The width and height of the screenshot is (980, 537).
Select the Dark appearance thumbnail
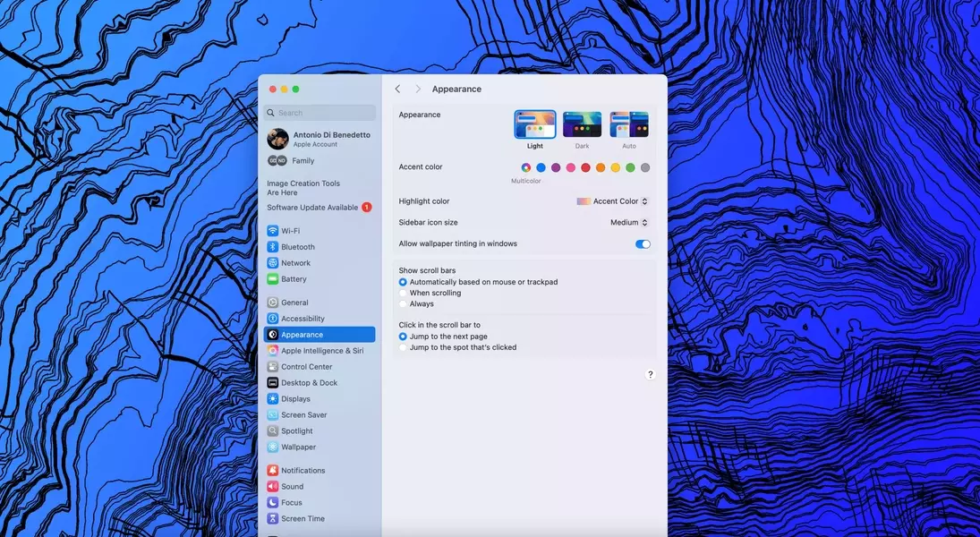582,125
